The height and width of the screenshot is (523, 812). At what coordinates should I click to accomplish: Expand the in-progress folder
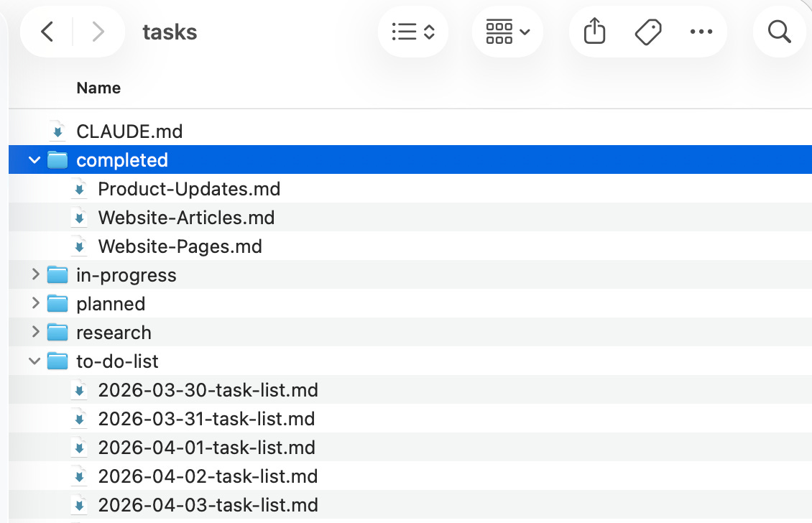tap(35, 274)
